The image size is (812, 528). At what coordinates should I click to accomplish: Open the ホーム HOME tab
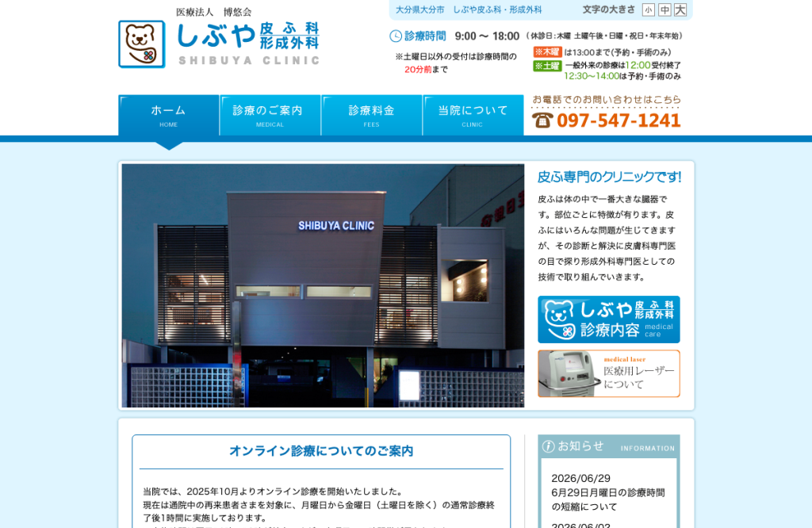coord(169,116)
